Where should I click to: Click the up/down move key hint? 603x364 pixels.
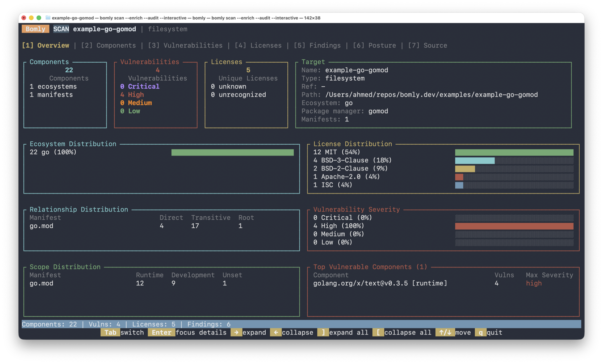point(445,332)
